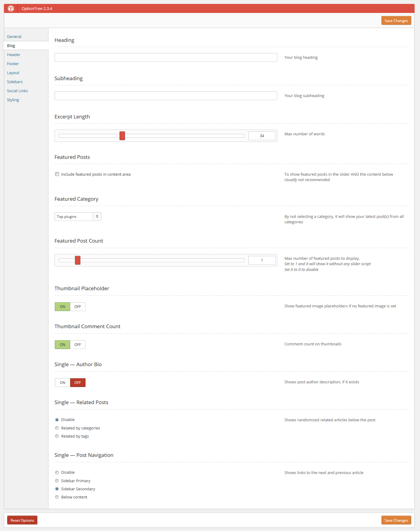
Task: Go to the Layout tab
Action: 13,73
